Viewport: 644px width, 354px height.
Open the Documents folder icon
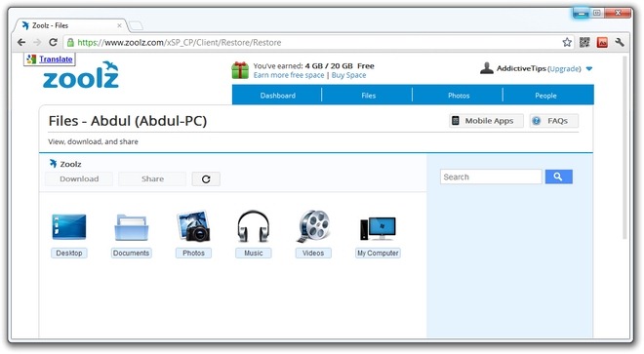pyautogui.click(x=132, y=226)
